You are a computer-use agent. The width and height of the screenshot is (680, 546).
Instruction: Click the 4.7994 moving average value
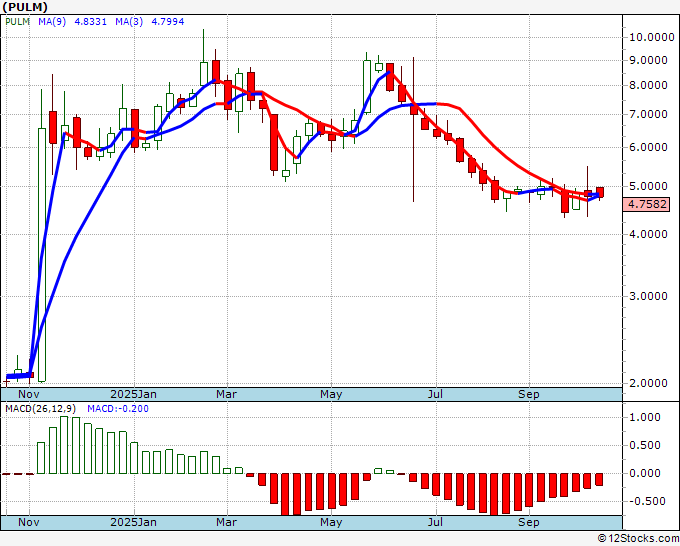[167, 21]
